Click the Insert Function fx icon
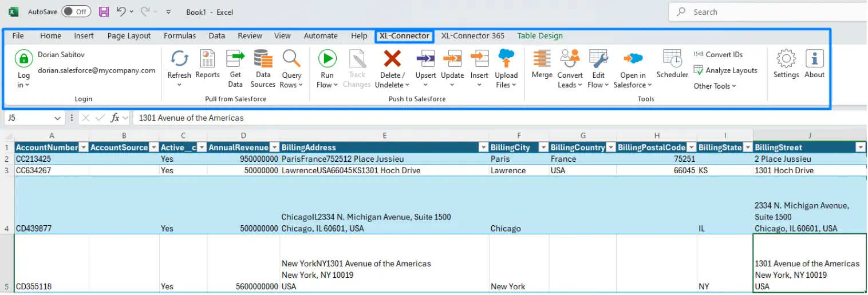Viewport: 868px width, 295px height. (x=116, y=118)
